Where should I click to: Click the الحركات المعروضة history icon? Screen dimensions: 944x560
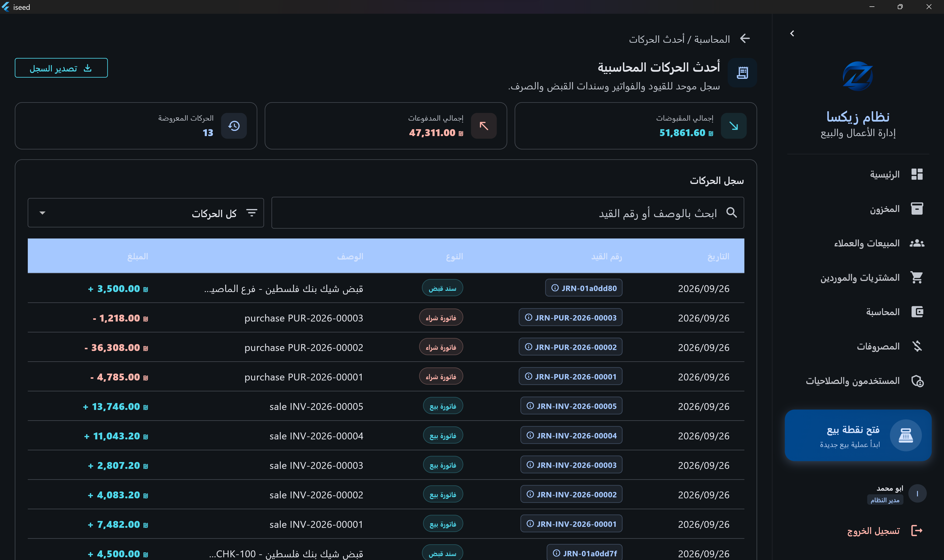(234, 126)
